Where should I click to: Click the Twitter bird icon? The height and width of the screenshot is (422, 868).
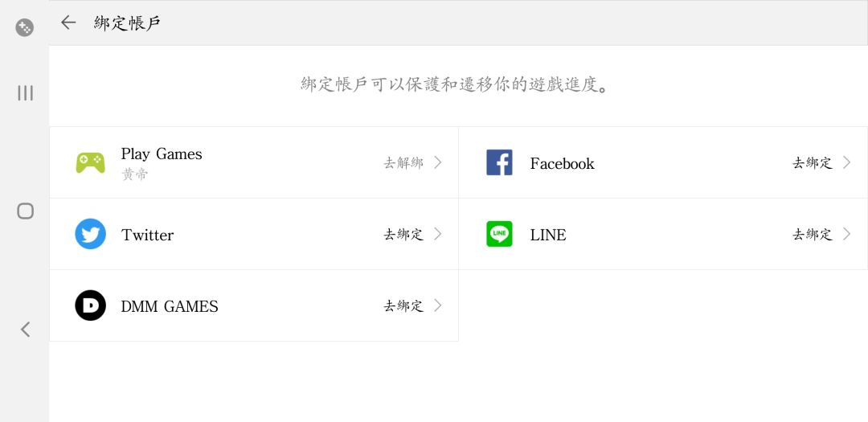click(90, 234)
